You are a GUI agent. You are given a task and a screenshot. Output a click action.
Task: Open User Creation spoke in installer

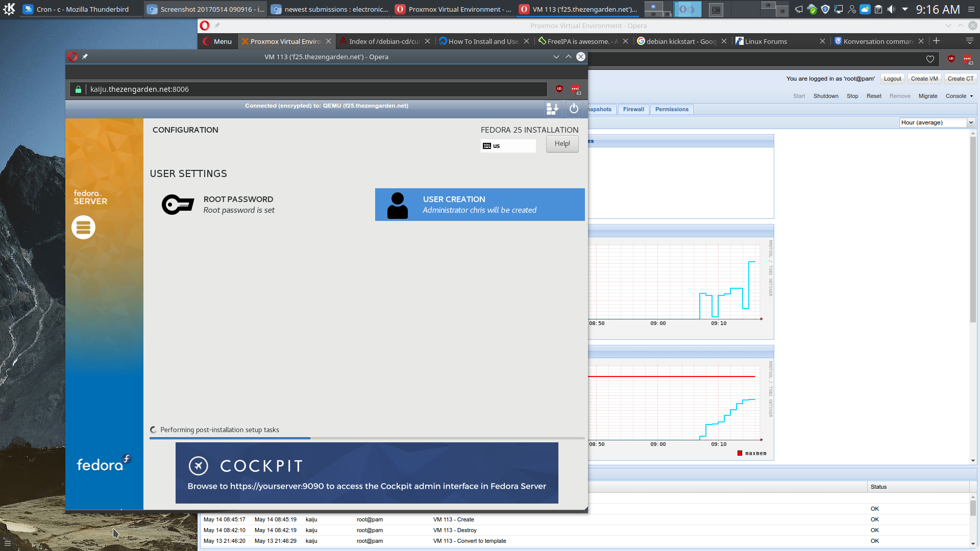click(x=480, y=205)
